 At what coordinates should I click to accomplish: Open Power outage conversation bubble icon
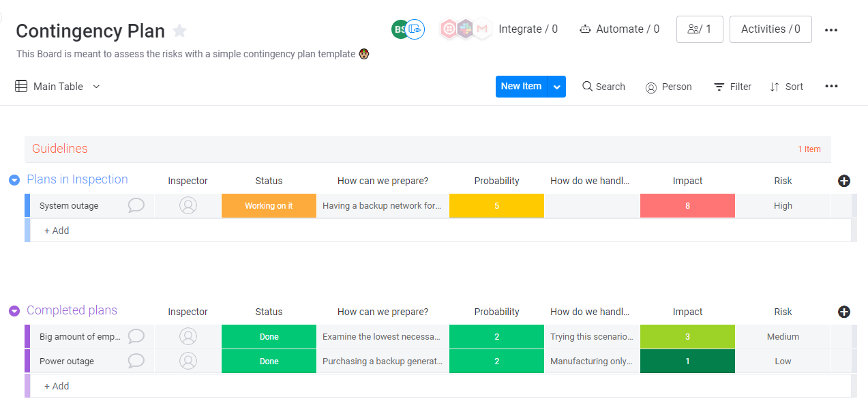[136, 361]
